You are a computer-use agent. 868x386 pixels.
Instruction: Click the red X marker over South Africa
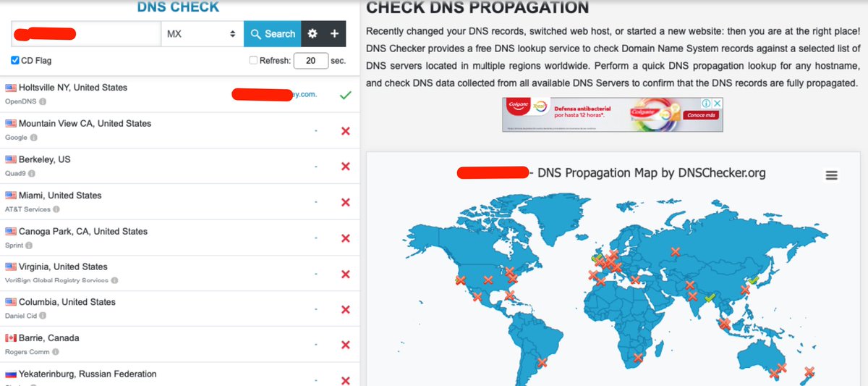point(637,357)
